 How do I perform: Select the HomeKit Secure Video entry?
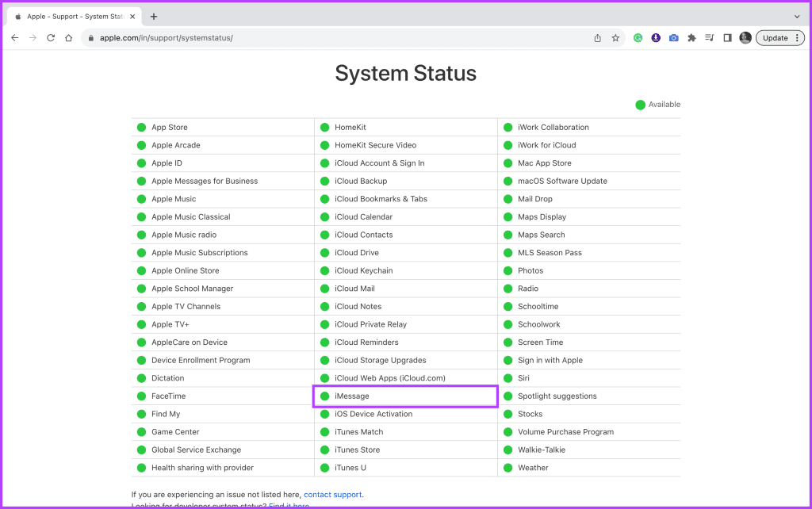[375, 145]
